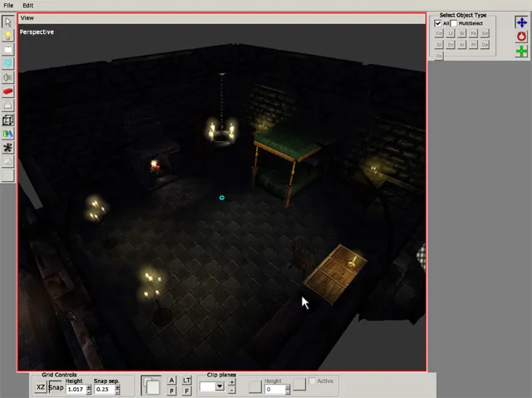Open the Edit menu
Viewport: 532px width, 398px height.
(x=28, y=5)
